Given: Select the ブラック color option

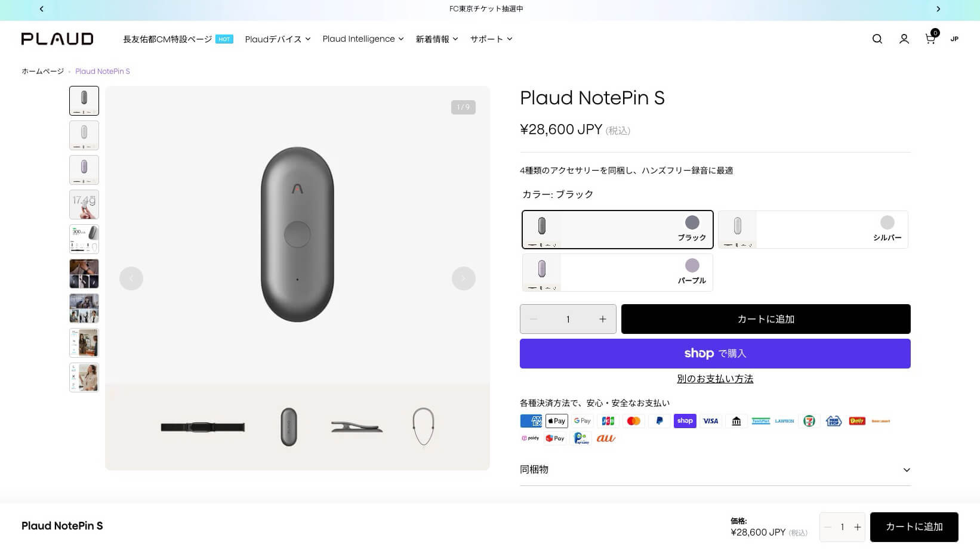Looking at the screenshot, I should tap(617, 230).
